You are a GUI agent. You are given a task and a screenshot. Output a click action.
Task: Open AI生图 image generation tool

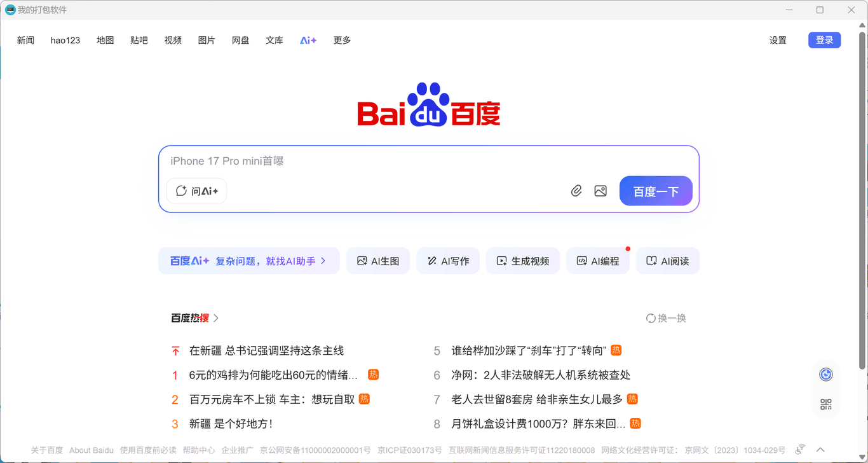[x=378, y=261]
